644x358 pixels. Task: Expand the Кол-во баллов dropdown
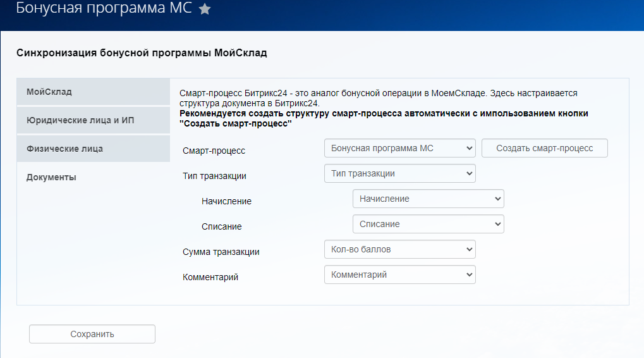coord(399,249)
